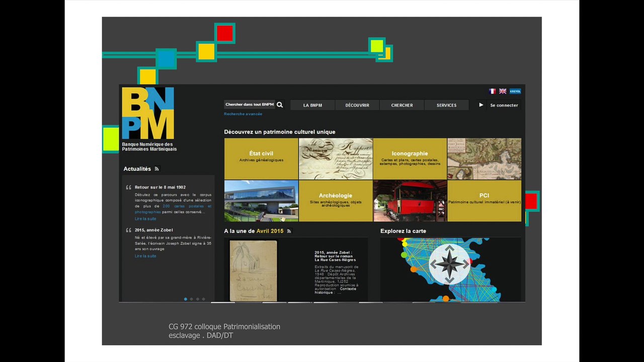Open the Archéologie tile

point(336,201)
